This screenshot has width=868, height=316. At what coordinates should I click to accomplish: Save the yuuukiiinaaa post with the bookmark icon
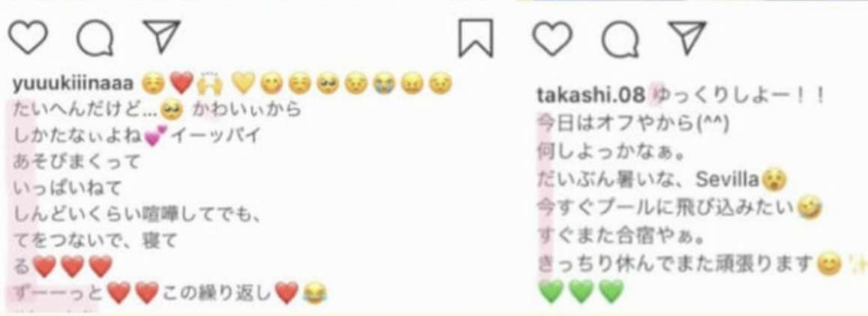475,37
